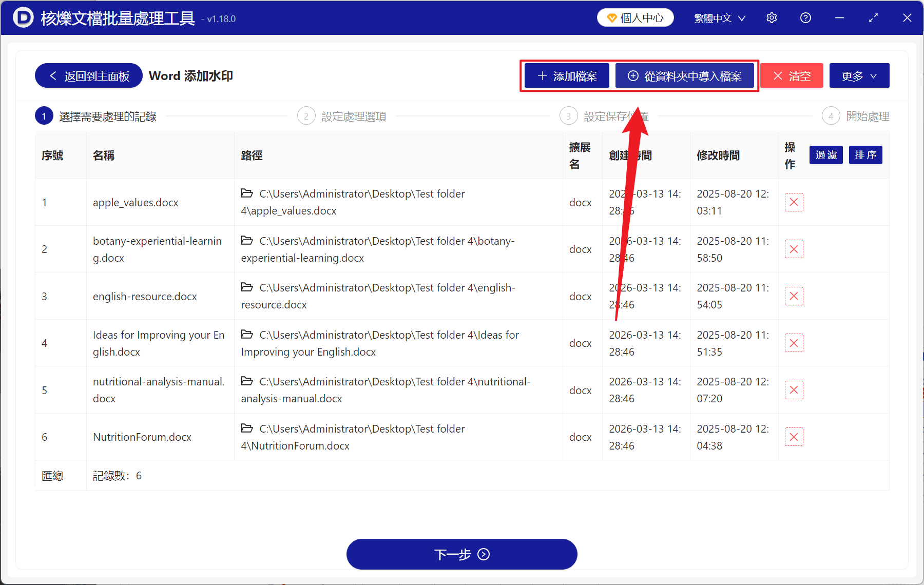Click the fullscreen expand arrows icon
924x585 pixels.
pyautogui.click(x=873, y=17)
